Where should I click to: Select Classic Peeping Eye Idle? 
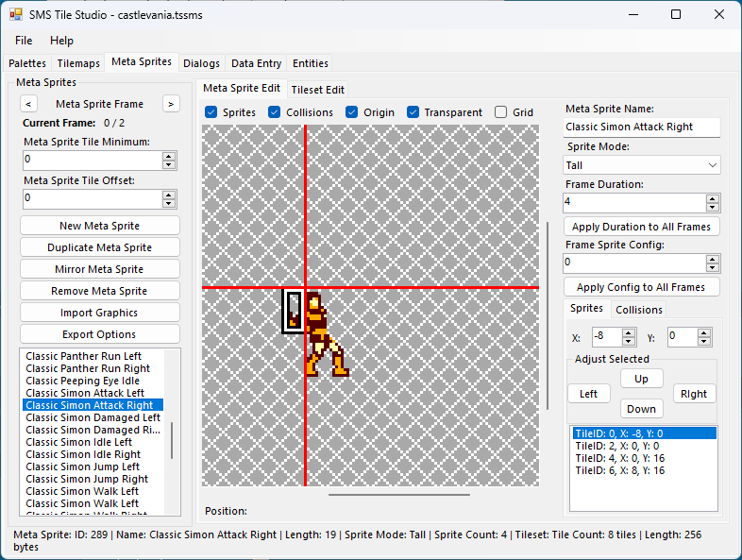point(83,381)
